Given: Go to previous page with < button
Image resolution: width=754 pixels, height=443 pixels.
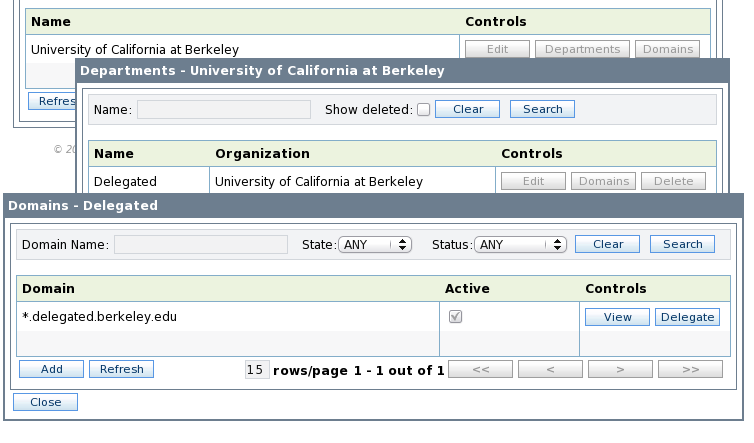Looking at the screenshot, I should (x=550, y=369).
